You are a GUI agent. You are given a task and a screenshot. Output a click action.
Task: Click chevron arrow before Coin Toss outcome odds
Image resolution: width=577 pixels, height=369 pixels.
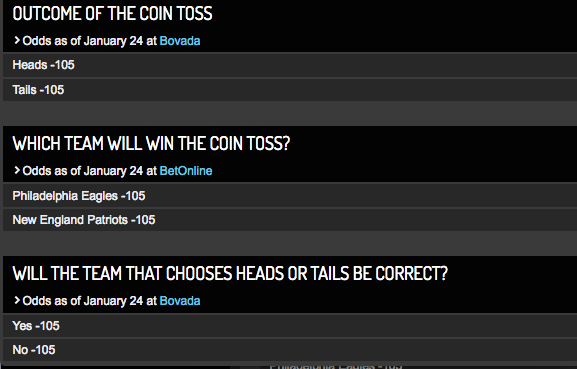17,40
